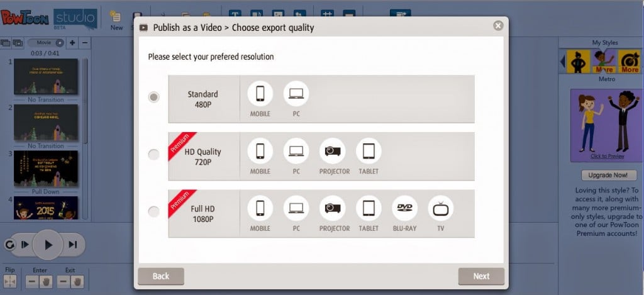
Task: Go back with the Back button
Action: coord(161,276)
